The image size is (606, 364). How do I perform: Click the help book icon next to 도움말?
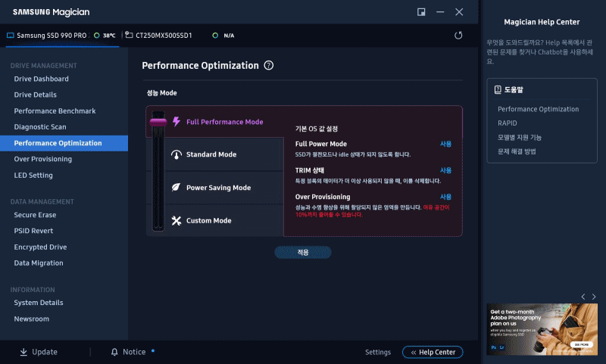[498, 89]
